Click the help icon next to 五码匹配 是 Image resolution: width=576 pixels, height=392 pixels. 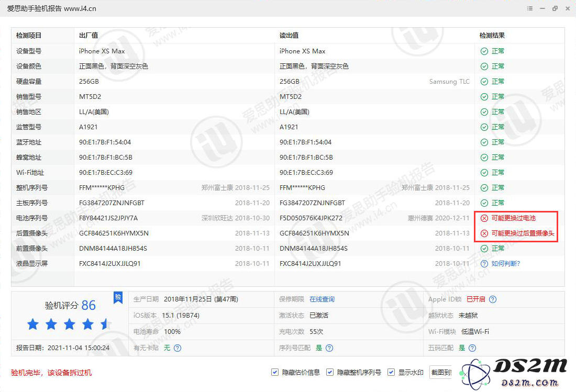(472, 348)
